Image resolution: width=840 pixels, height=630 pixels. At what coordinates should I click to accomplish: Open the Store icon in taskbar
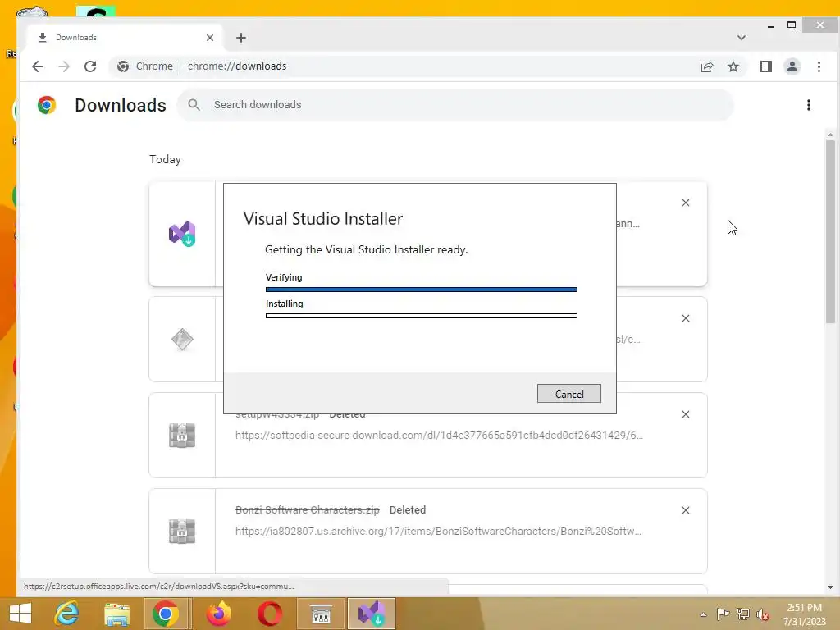(321, 614)
